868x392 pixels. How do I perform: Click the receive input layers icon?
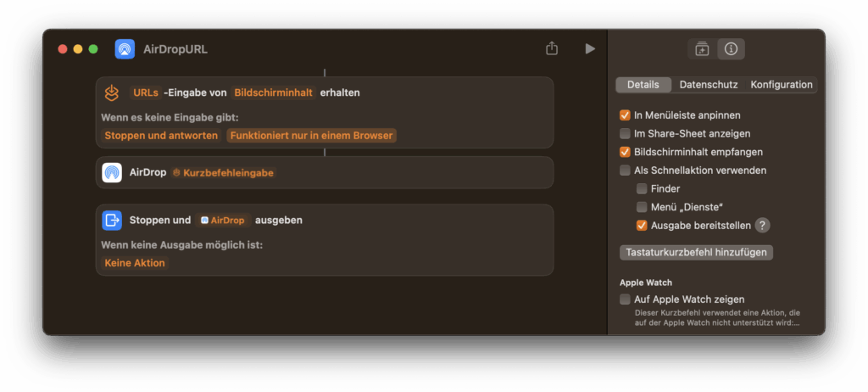coord(112,92)
